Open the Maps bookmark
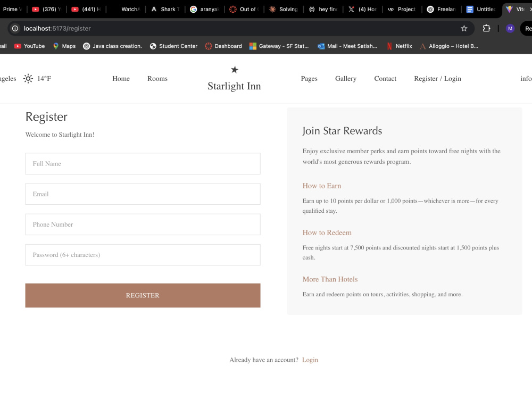This screenshot has width=532, height=399. (64, 46)
